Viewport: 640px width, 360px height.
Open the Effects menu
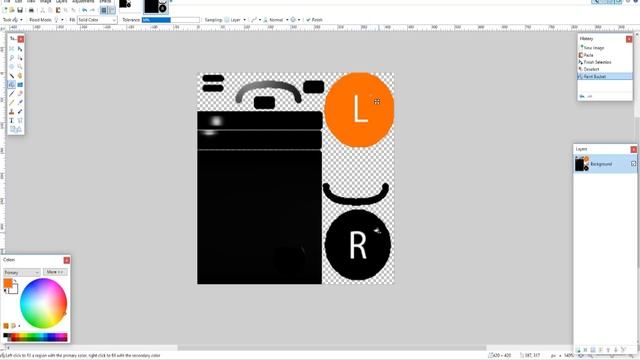105,2
